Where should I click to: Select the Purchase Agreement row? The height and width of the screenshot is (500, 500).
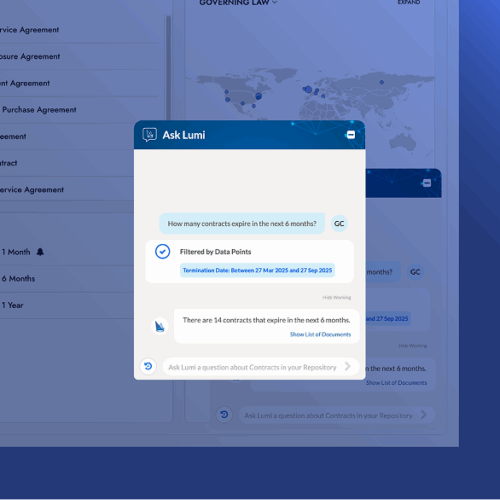(79, 110)
